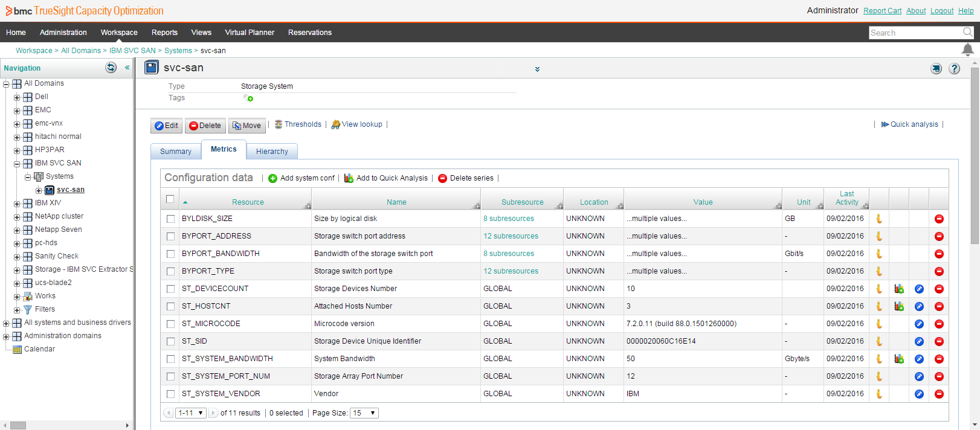Collapse the Systems tree node
The image size is (980, 430).
coord(28,177)
